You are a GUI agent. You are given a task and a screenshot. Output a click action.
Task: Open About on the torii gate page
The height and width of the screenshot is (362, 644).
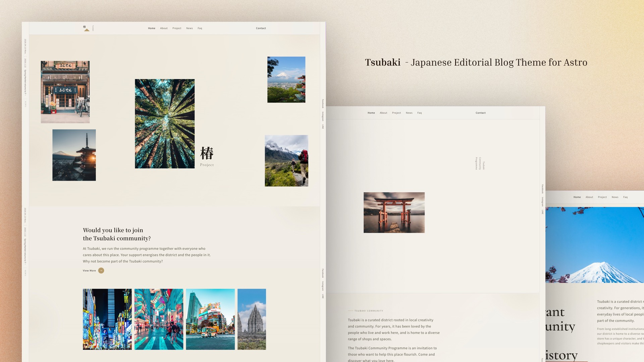[x=384, y=113]
